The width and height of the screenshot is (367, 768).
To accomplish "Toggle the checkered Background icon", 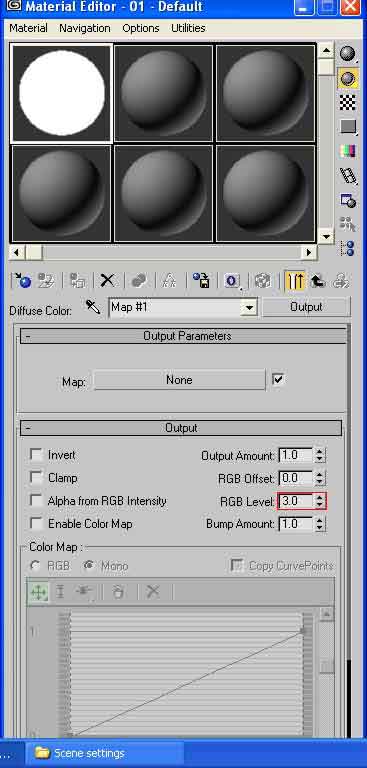I will (x=348, y=102).
